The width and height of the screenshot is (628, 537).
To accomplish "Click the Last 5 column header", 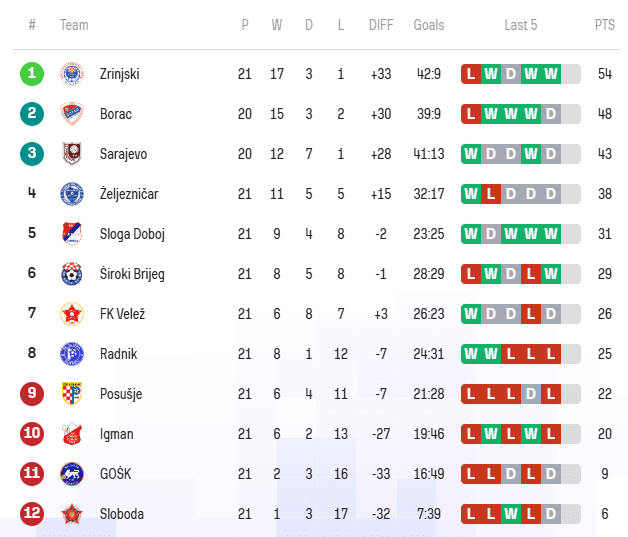I will coord(520,25).
